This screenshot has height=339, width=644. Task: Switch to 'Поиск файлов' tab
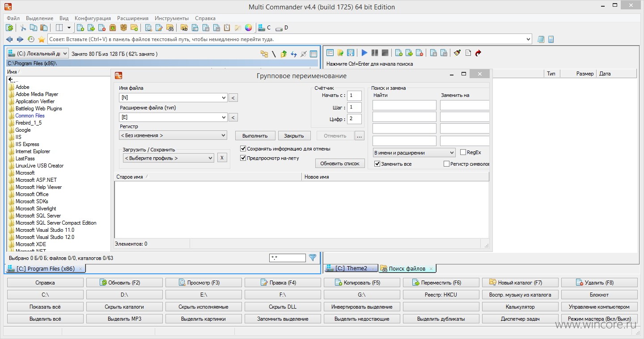click(407, 268)
